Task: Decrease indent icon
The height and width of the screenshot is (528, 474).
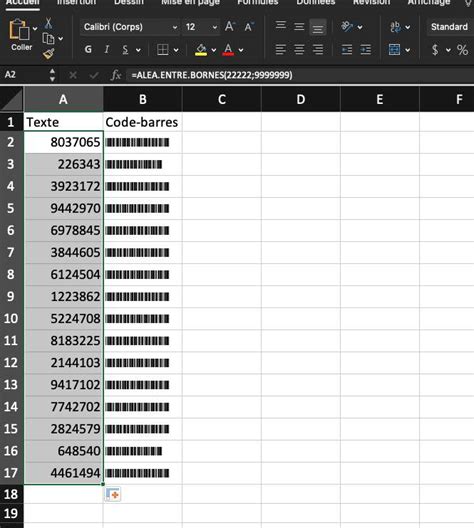Action: [x=347, y=50]
